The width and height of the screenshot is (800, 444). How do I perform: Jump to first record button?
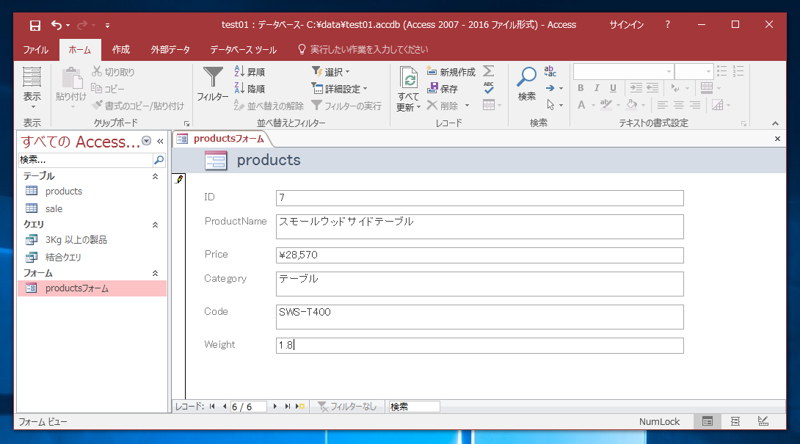(x=212, y=406)
